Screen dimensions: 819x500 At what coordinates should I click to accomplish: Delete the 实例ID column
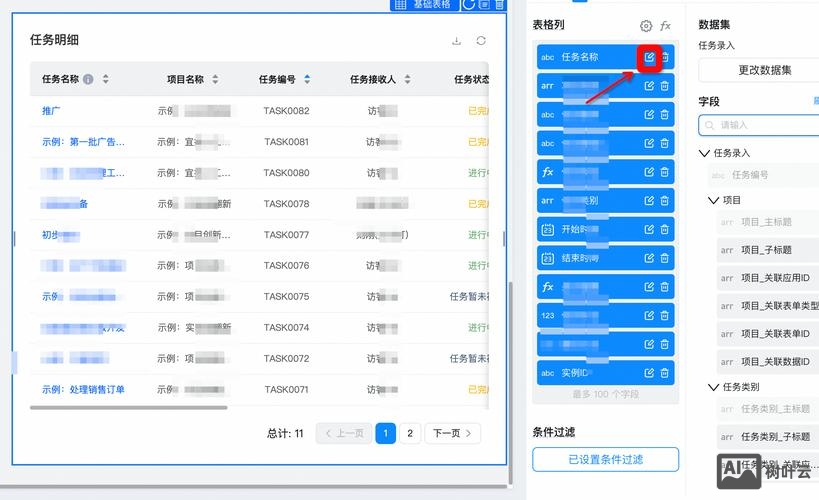[x=664, y=373]
